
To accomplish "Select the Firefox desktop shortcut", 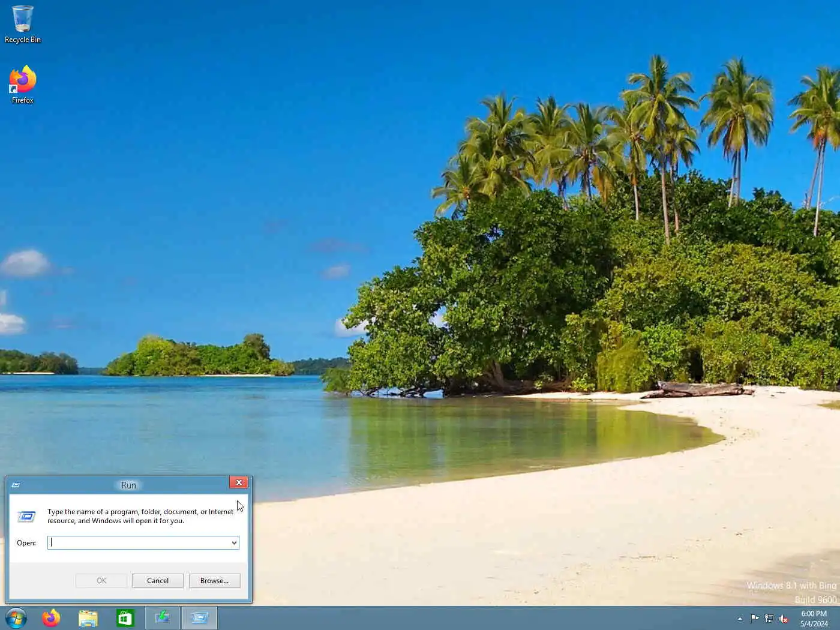I will 23,85.
